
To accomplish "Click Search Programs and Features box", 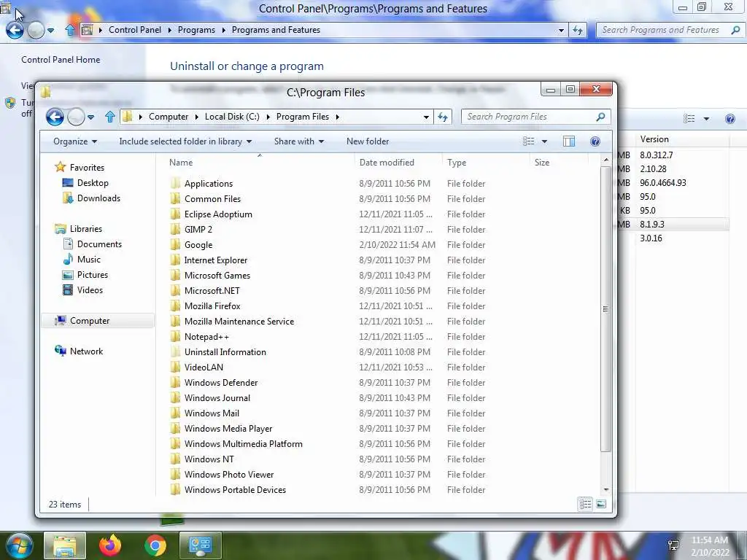I will pyautogui.click(x=670, y=30).
